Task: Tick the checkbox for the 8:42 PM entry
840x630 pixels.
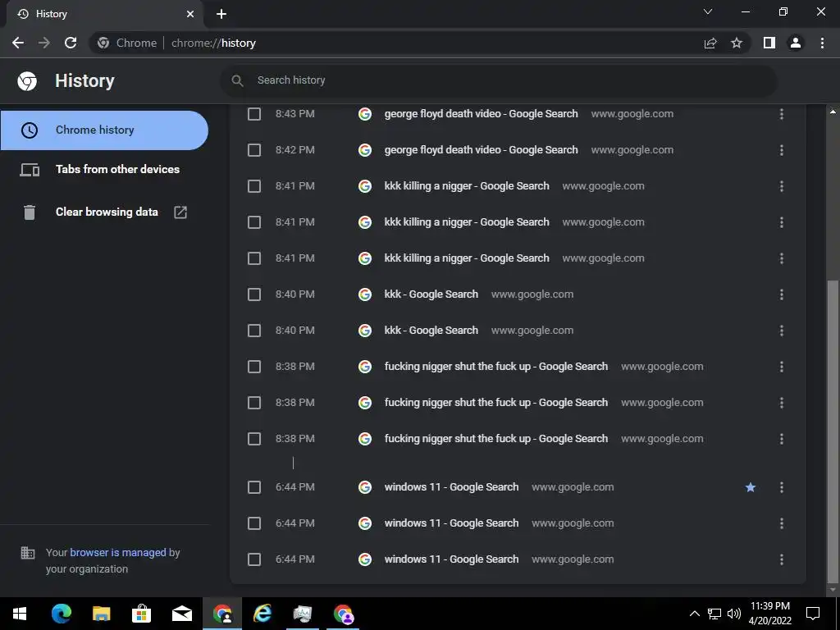Action: (x=254, y=150)
